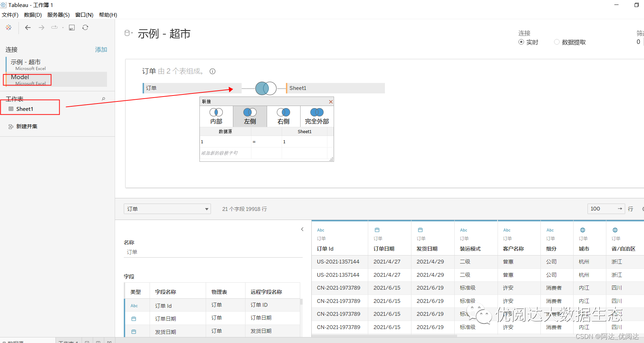Click the join Venn diagram between 订单 and Sheet1
This screenshot has height=343, width=644.
pyautogui.click(x=266, y=88)
